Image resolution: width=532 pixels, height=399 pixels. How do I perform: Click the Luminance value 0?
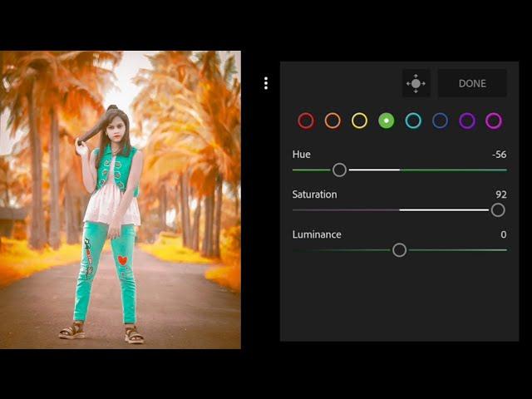[x=503, y=234]
